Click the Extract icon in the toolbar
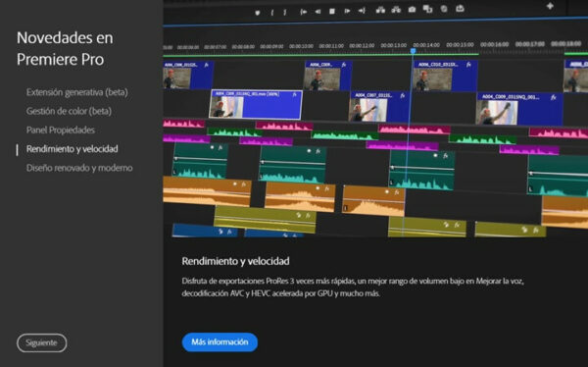588x367 pixels. click(396, 10)
